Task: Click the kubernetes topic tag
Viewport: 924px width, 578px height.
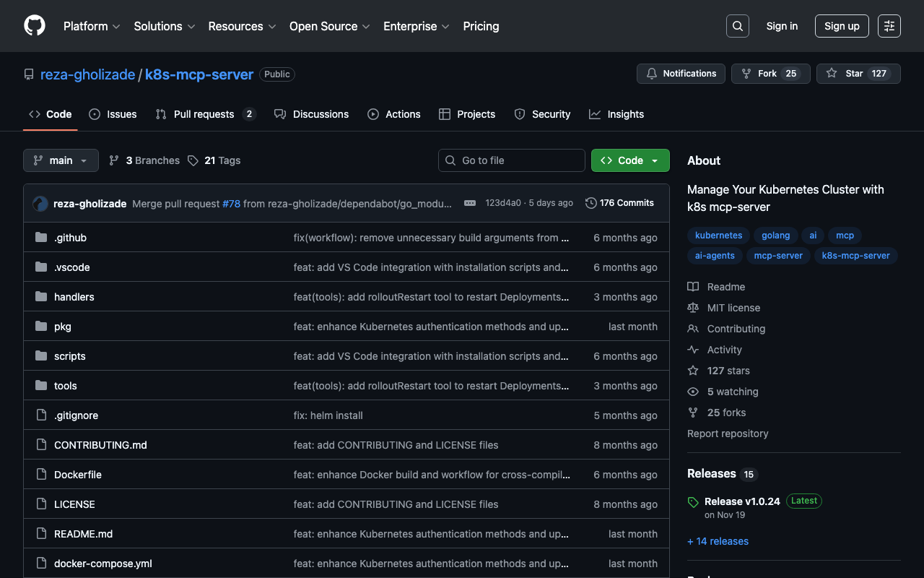Action: click(718, 236)
